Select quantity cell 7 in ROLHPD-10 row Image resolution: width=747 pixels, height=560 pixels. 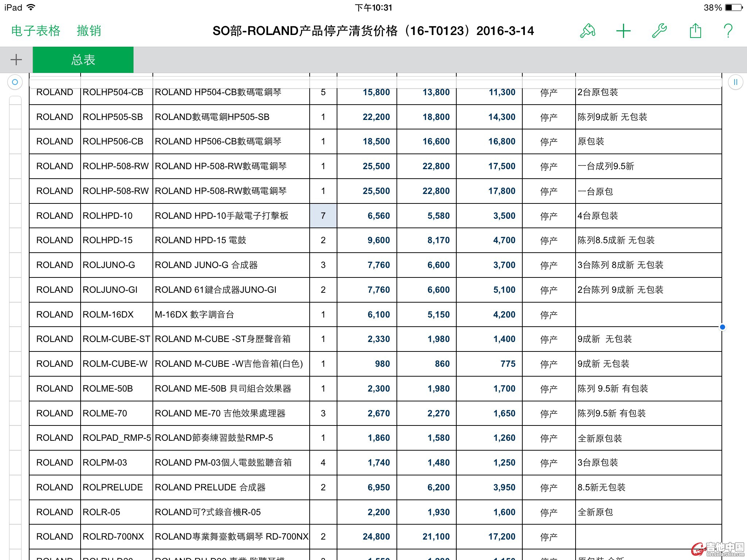click(x=323, y=216)
